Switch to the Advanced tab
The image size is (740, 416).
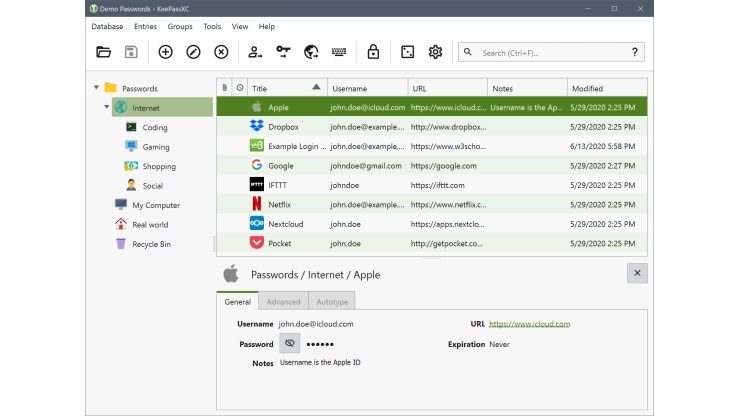point(283,301)
